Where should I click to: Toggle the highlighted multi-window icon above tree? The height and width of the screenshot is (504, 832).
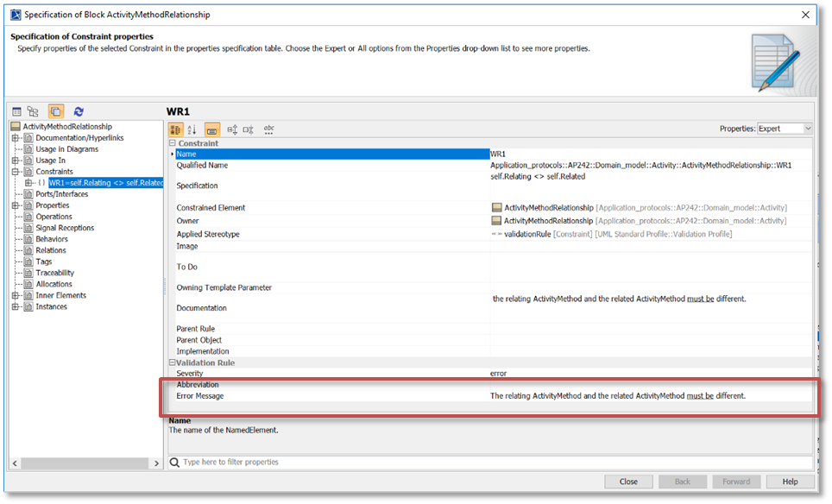coord(55,111)
